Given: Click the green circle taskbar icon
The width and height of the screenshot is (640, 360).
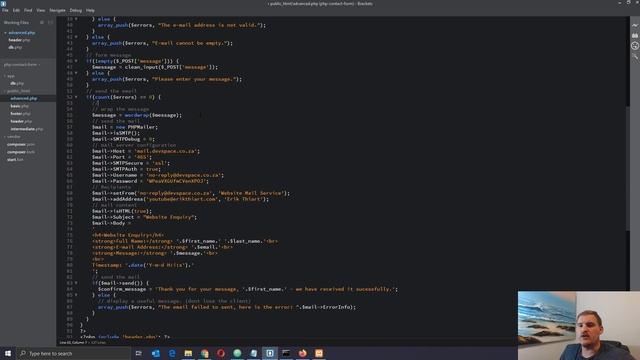Looking at the screenshot, I should [x=237, y=353].
